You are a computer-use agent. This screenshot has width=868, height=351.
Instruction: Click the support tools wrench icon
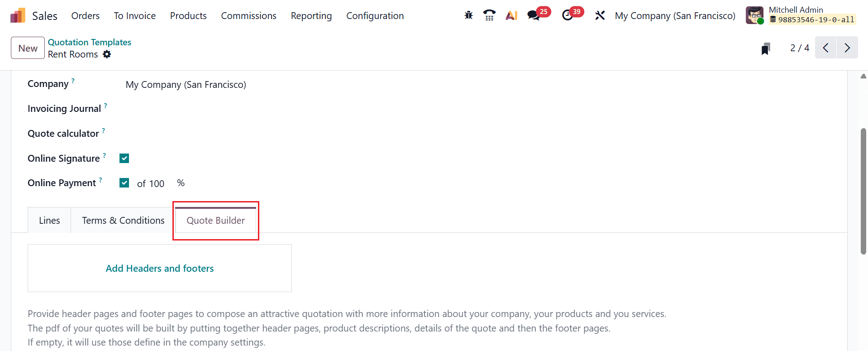[x=600, y=15]
